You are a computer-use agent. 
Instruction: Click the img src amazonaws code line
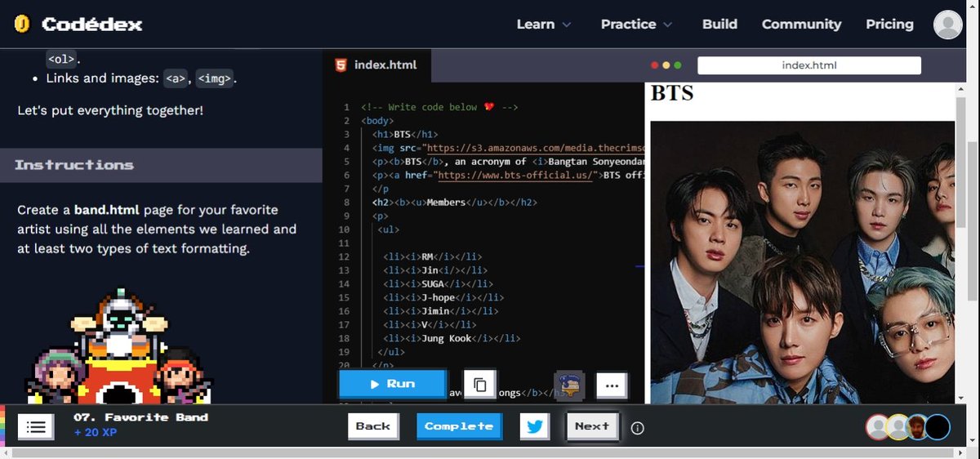pyautogui.click(x=508, y=149)
